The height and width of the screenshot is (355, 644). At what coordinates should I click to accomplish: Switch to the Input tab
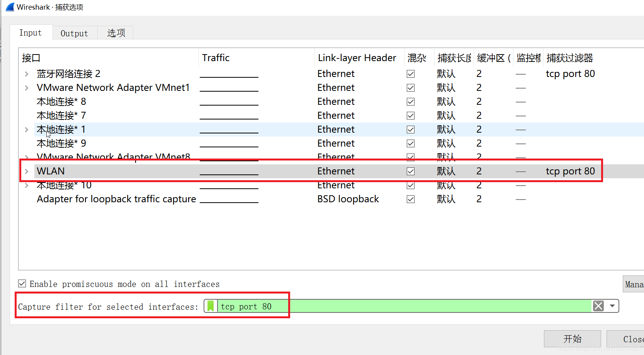[x=31, y=33]
